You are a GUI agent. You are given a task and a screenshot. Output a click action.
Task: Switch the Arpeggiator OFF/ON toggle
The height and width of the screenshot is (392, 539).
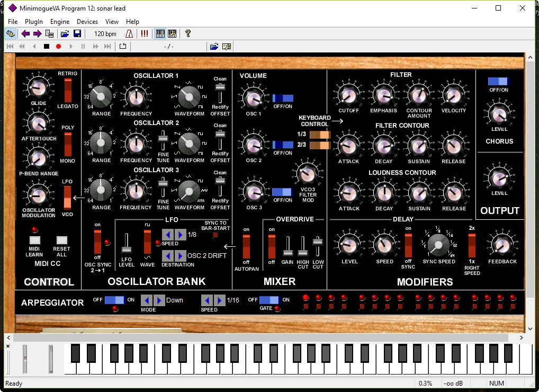[115, 300]
